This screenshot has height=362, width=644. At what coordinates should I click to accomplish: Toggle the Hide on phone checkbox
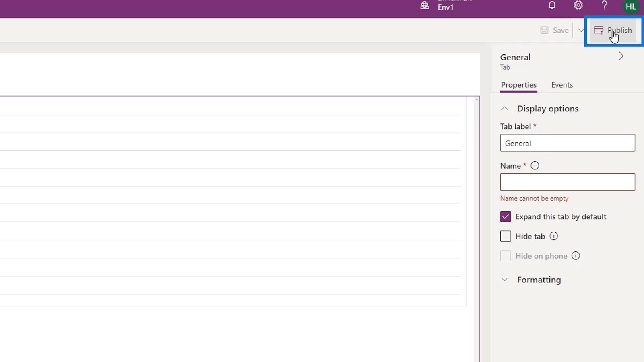[506, 256]
